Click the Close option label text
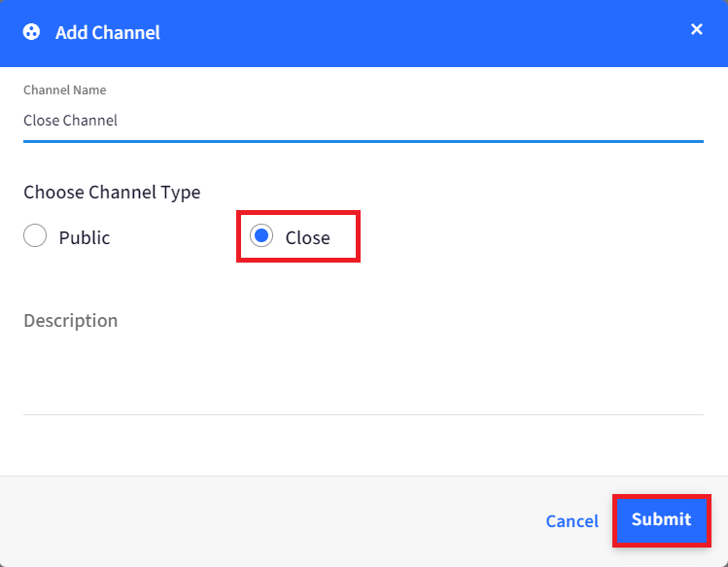728x567 pixels. coord(308,238)
